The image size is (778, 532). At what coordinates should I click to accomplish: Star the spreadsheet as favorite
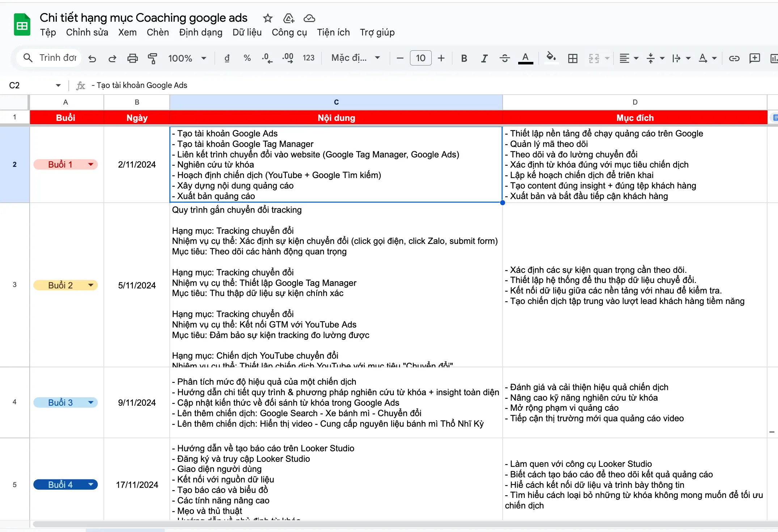[x=267, y=18]
